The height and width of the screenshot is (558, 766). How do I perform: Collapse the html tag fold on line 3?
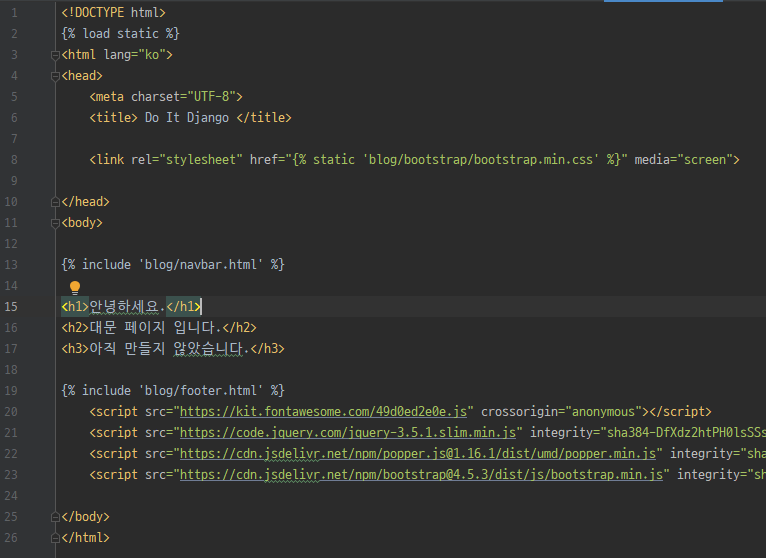point(55,55)
